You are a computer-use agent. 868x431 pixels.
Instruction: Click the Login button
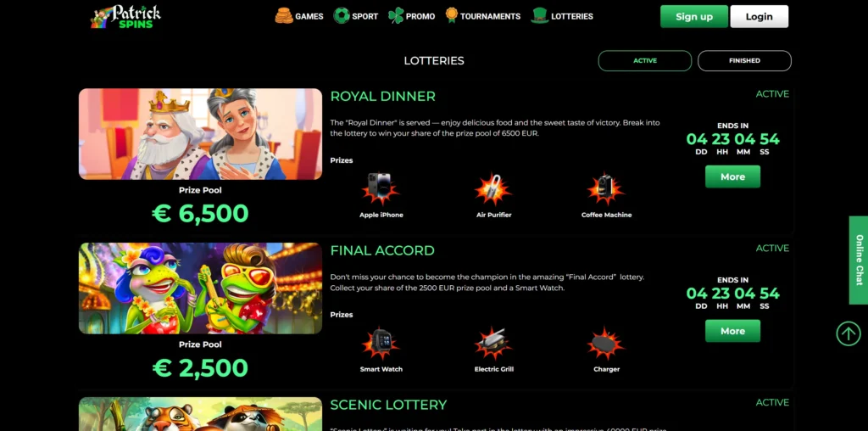759,17
